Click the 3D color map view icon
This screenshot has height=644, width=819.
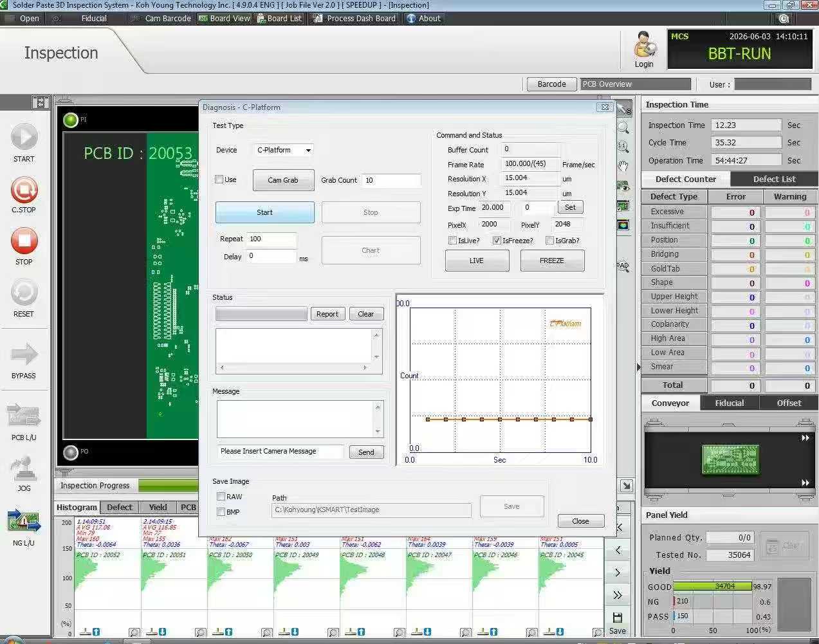(623, 225)
